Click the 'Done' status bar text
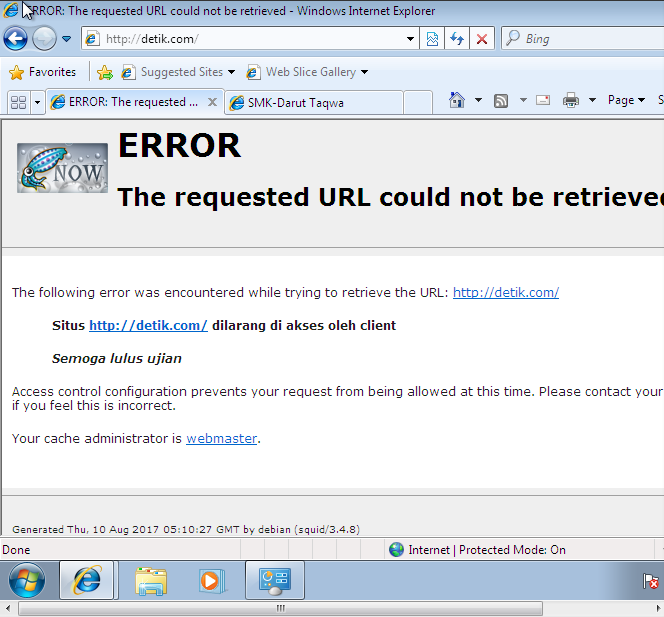This screenshot has height=617, width=664. click(16, 550)
